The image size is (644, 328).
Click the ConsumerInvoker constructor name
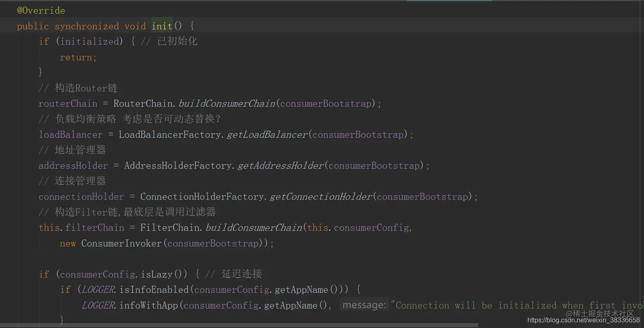tap(121, 244)
